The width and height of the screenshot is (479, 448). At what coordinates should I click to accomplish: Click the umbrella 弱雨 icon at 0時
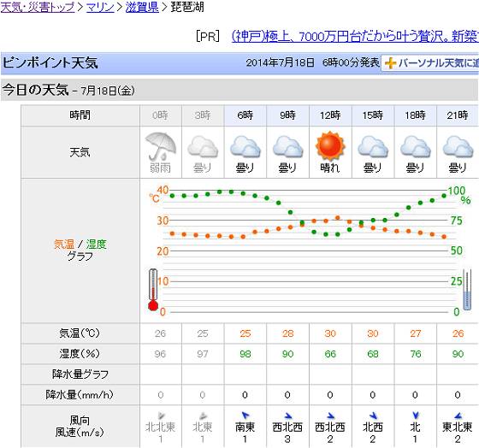tap(161, 146)
